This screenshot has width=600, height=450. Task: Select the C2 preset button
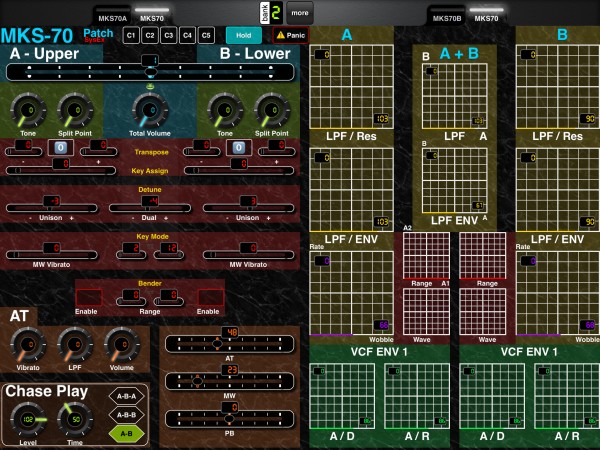(150, 36)
